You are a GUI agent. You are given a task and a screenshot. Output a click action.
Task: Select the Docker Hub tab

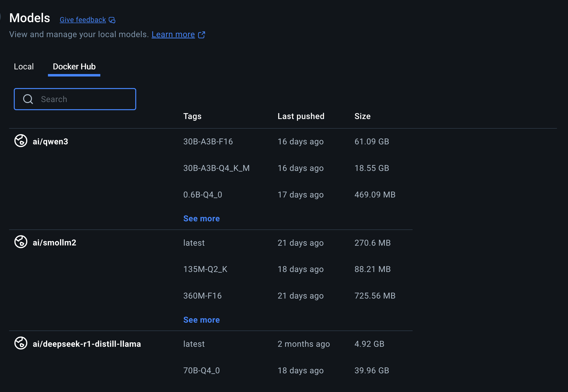(74, 67)
